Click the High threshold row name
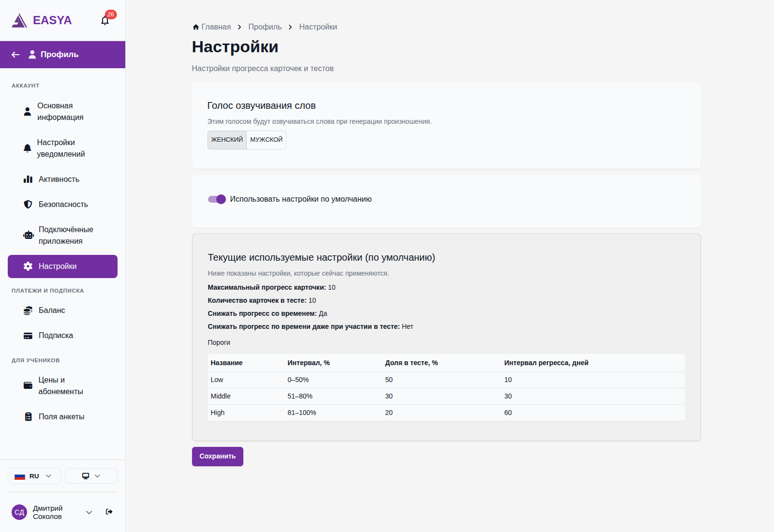 point(218,413)
